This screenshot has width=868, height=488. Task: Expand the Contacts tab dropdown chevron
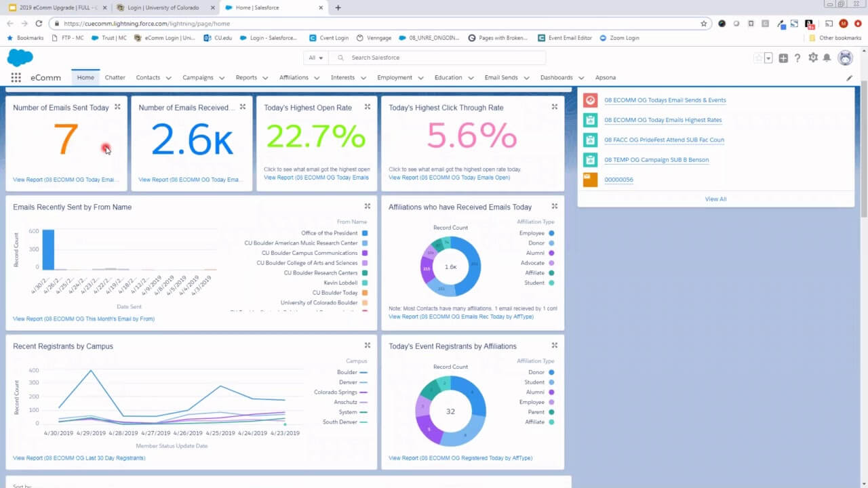point(168,78)
